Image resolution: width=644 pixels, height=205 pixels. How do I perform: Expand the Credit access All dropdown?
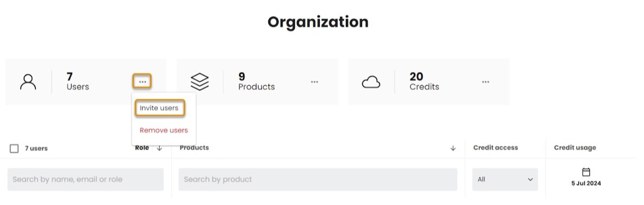tap(505, 179)
